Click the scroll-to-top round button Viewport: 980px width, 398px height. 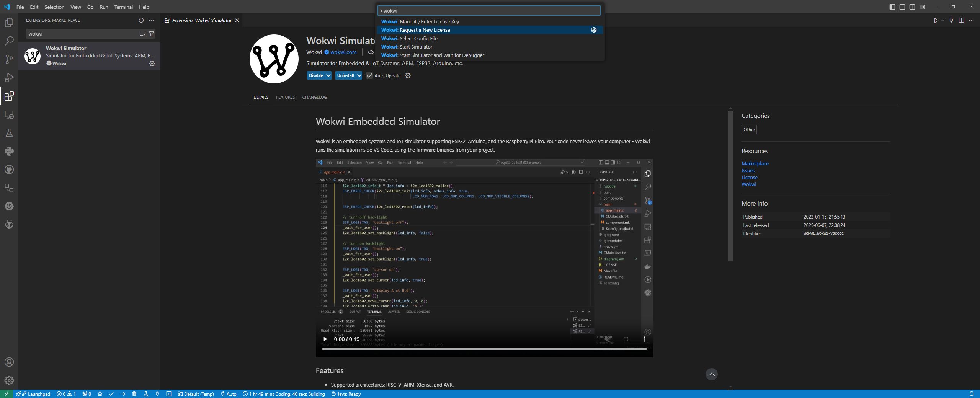tap(712, 374)
